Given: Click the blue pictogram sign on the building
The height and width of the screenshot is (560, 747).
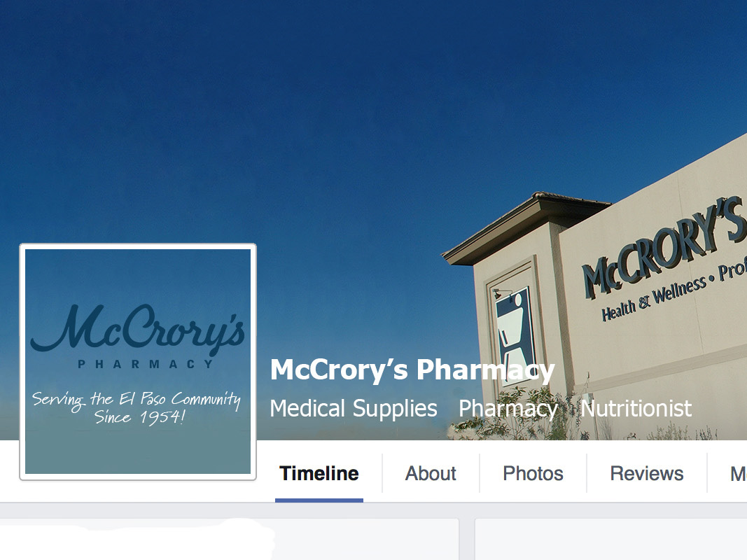Looking at the screenshot, I should [x=515, y=330].
